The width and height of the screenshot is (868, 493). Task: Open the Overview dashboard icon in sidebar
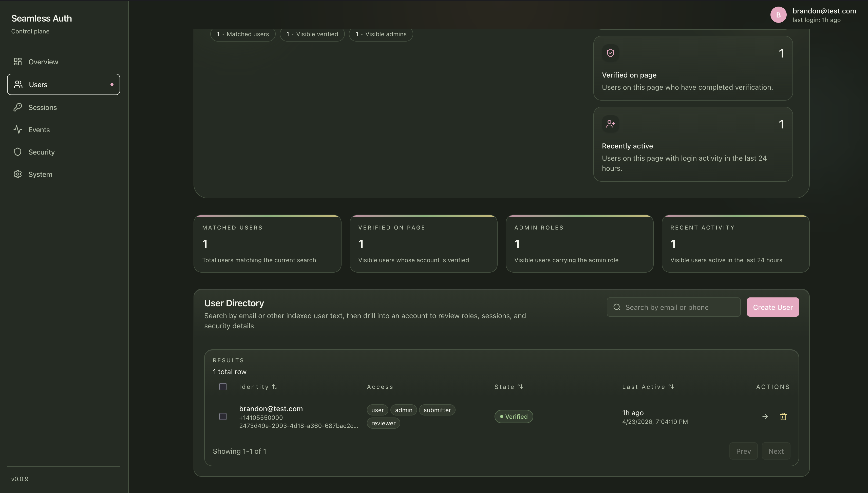[17, 62]
